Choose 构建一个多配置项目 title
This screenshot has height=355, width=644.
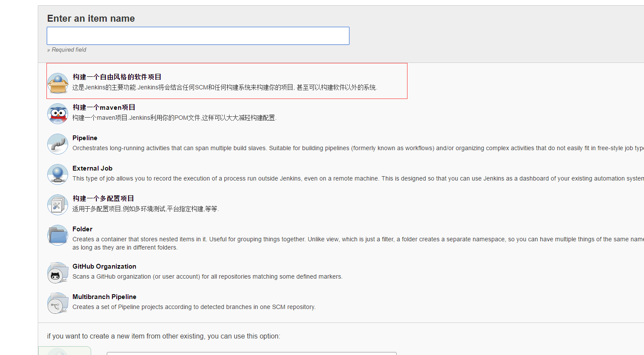(103, 198)
